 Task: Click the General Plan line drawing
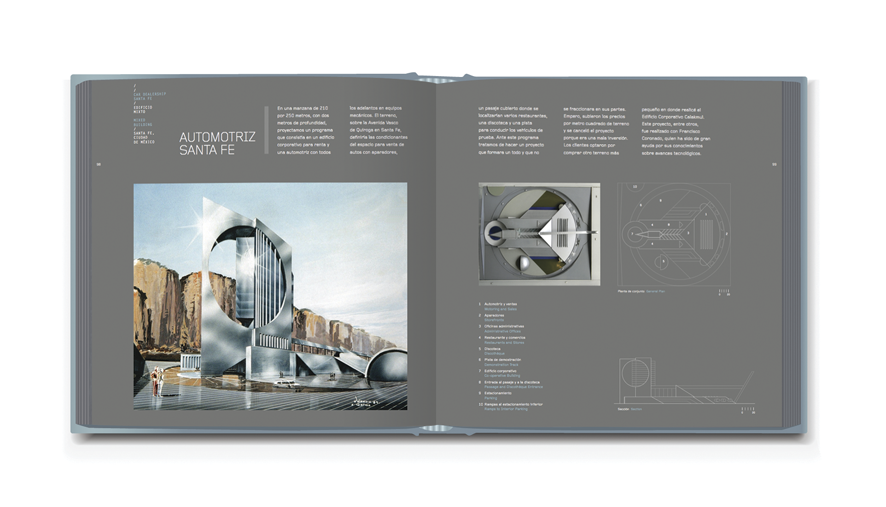click(674, 234)
